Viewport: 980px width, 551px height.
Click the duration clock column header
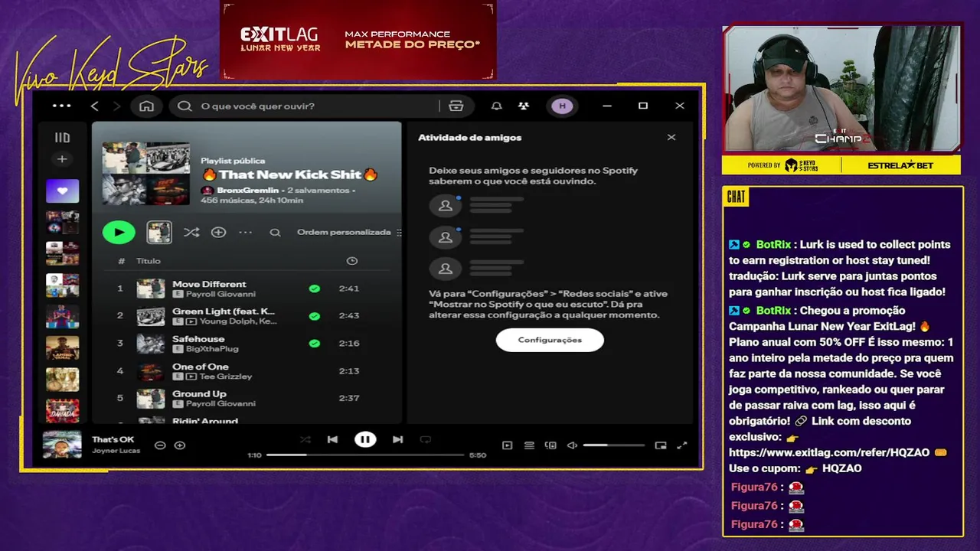(351, 261)
